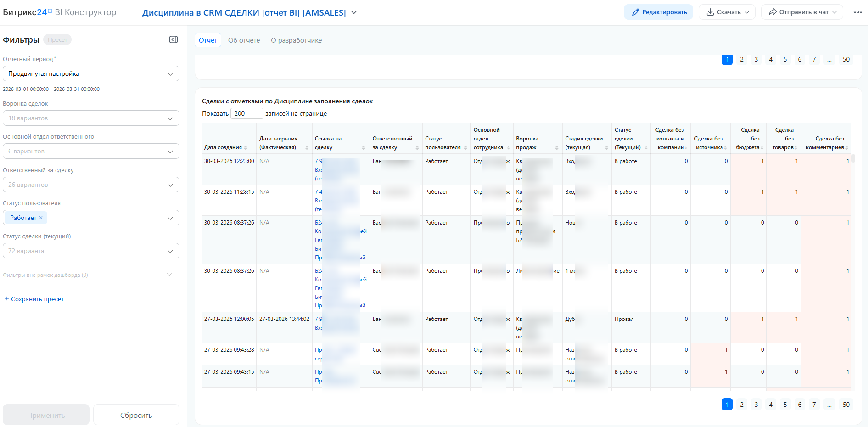This screenshot has width=868, height=427.
Task: Click the table vertical scrollbar
Action: coord(853,159)
